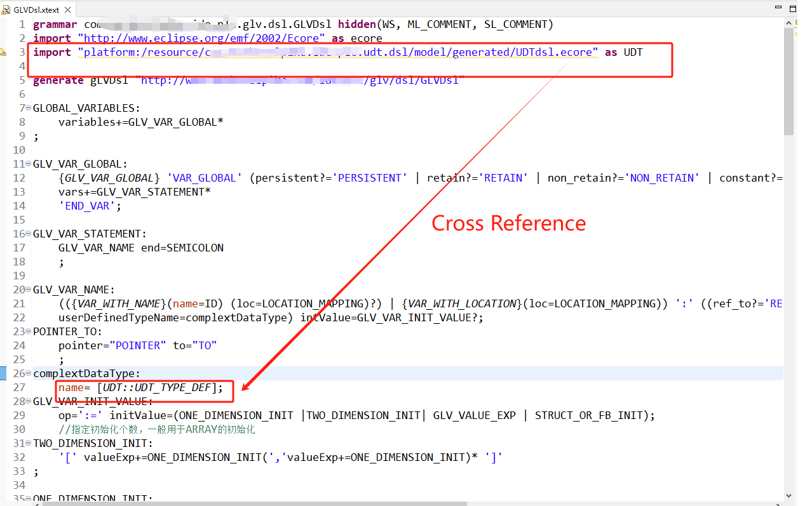
Task: Click 'userDefinedTypeName=complextDataType' on line 22
Action: 173,317
